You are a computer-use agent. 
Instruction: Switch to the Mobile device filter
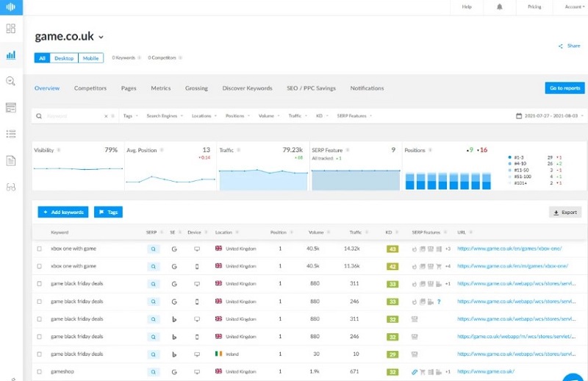click(90, 58)
